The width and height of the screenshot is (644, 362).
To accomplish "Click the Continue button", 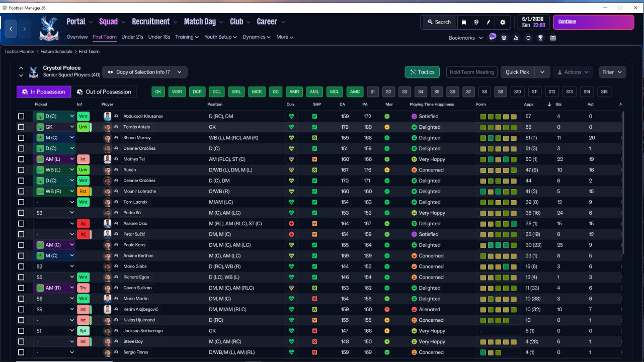I will pos(594,22).
